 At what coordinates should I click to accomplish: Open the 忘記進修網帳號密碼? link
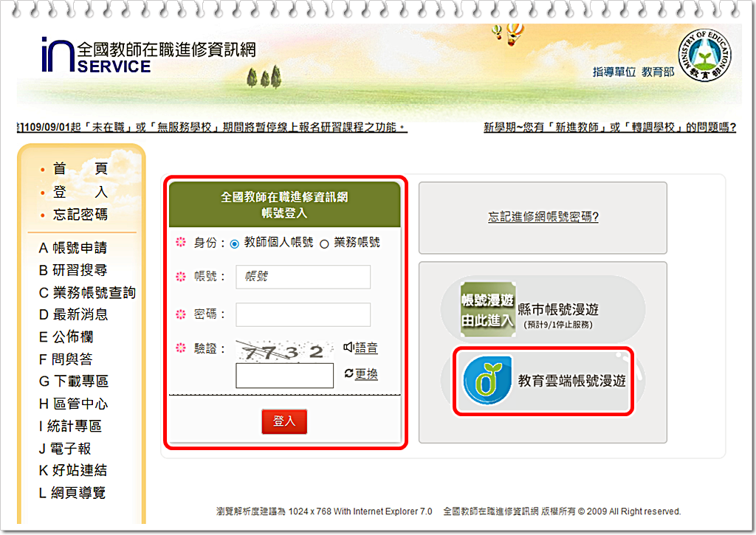pyautogui.click(x=543, y=216)
